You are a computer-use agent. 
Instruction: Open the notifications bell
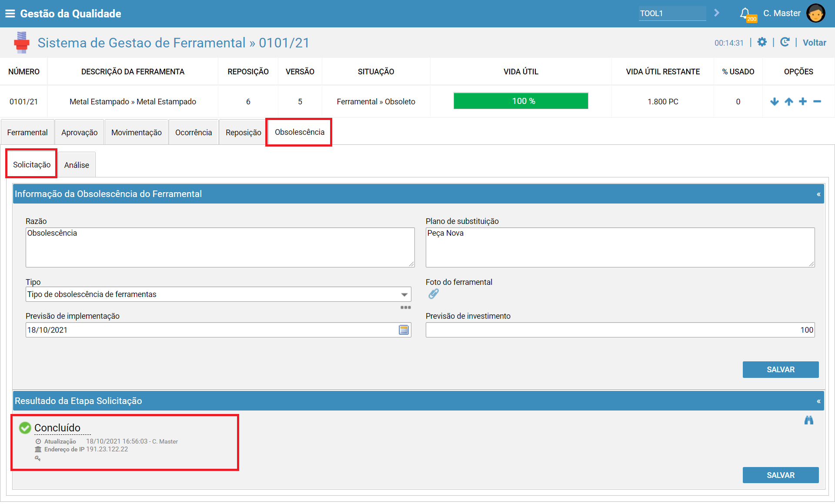[745, 13]
